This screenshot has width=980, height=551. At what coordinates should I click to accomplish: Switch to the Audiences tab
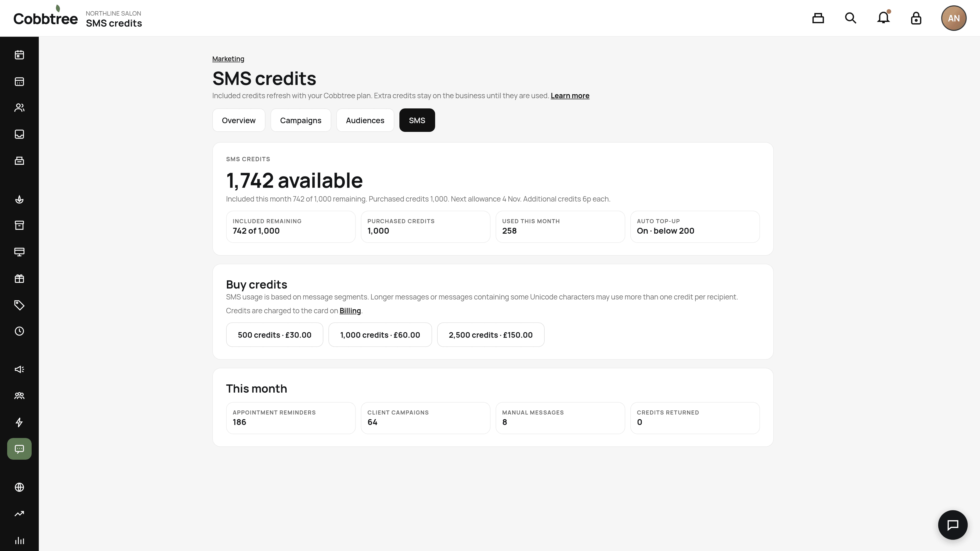click(x=365, y=120)
